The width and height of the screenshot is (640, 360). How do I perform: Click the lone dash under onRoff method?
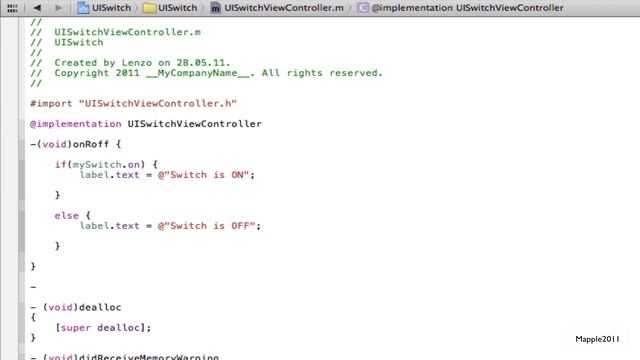click(33, 287)
